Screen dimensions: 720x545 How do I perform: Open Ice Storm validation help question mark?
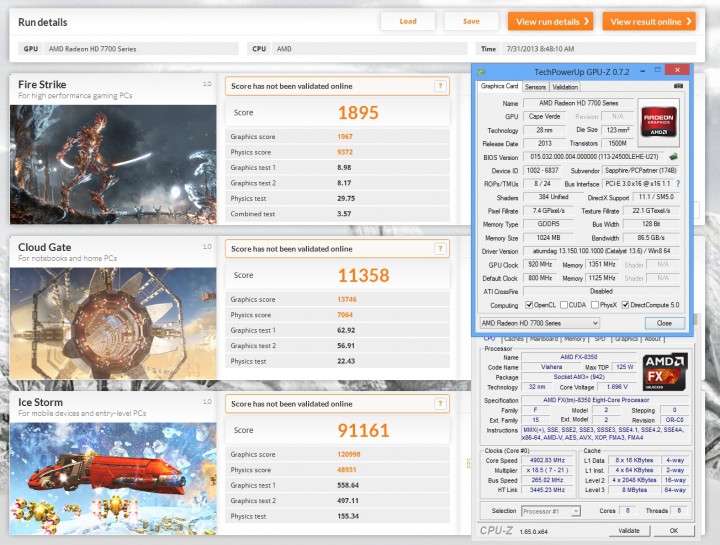(x=440, y=404)
